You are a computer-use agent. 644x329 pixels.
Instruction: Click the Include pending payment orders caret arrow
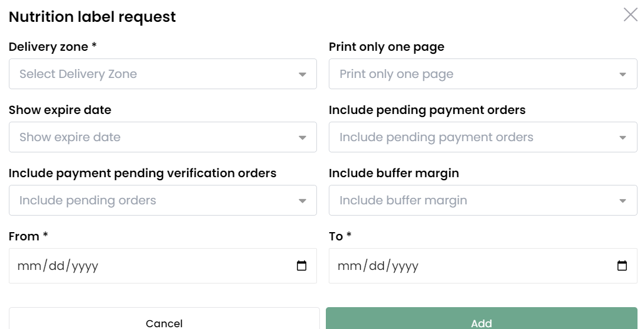(x=623, y=138)
